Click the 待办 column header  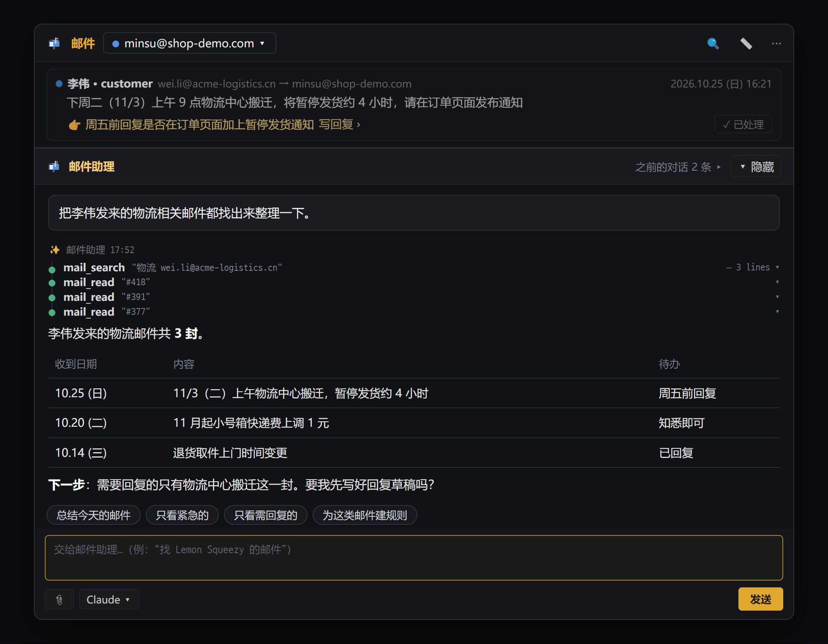[x=669, y=364]
